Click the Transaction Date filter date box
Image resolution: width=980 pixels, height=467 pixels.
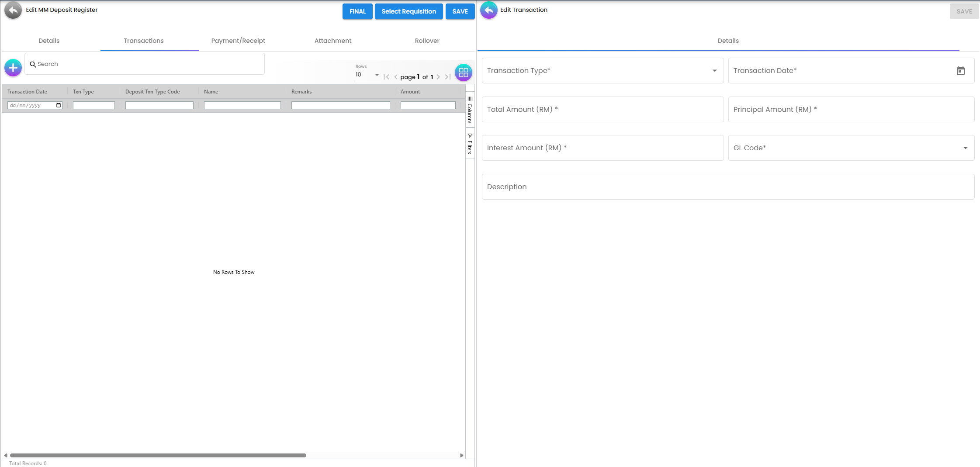pos(35,105)
